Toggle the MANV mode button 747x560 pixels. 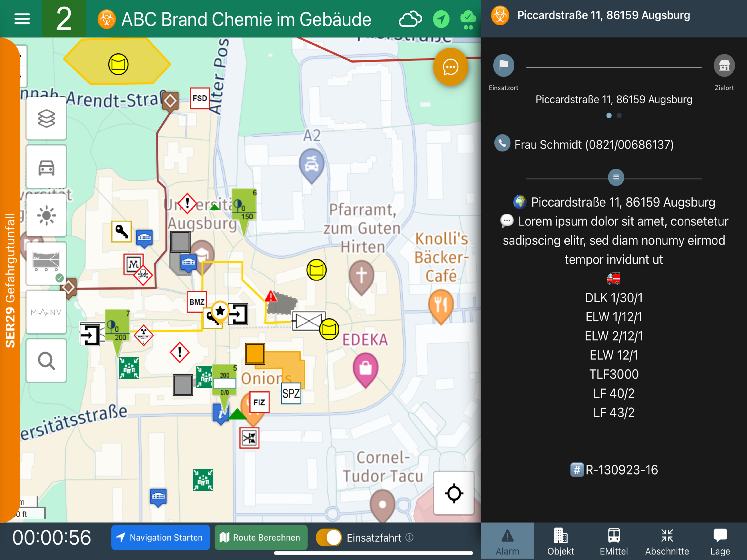point(46,313)
